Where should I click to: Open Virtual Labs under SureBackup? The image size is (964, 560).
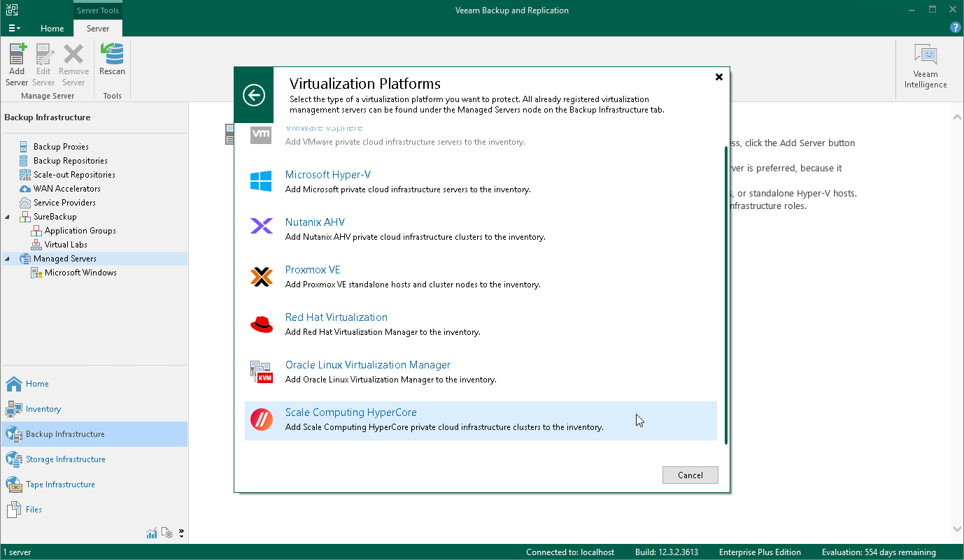pyautogui.click(x=66, y=245)
